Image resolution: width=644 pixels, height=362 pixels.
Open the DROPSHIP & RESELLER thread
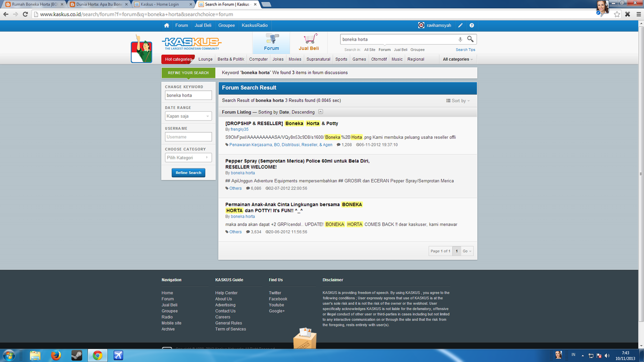click(x=282, y=123)
